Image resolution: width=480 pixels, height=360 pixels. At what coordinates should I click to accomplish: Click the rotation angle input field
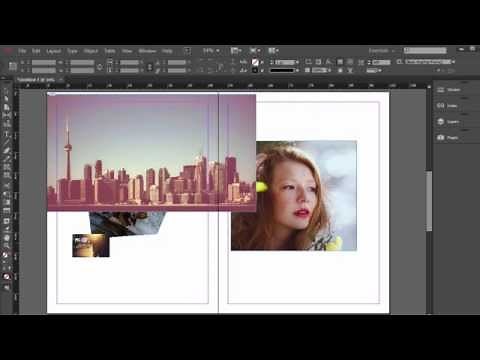[177, 63]
